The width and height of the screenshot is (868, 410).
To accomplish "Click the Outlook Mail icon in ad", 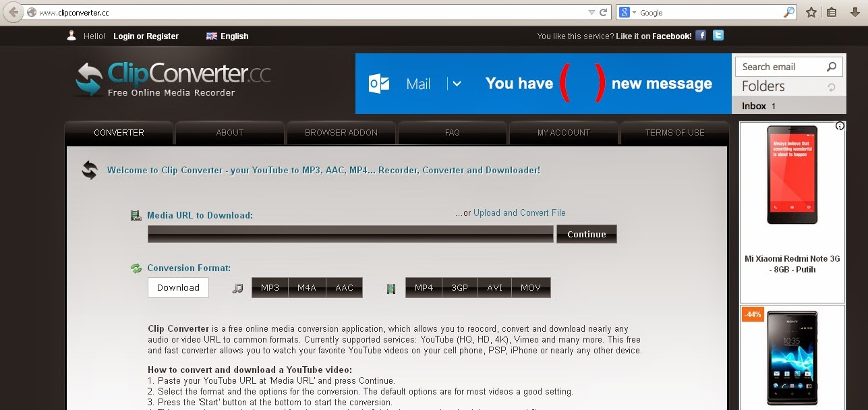I will [x=380, y=84].
